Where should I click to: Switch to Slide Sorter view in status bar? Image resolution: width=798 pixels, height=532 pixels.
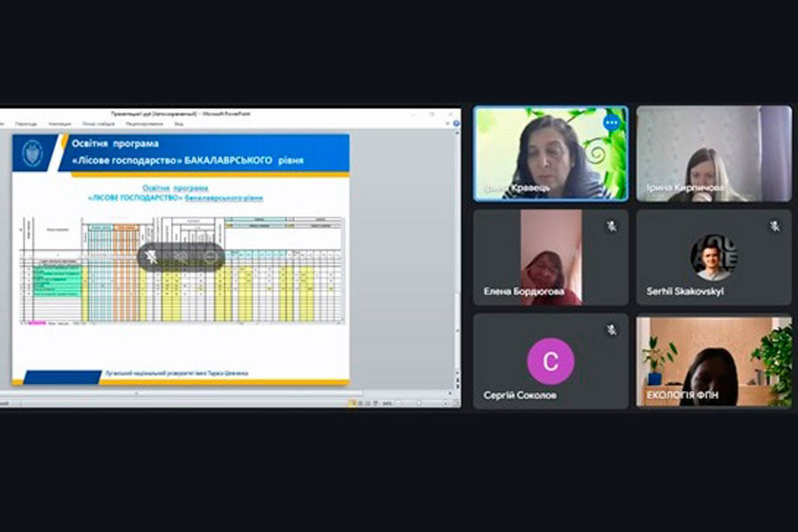pyautogui.click(x=360, y=403)
